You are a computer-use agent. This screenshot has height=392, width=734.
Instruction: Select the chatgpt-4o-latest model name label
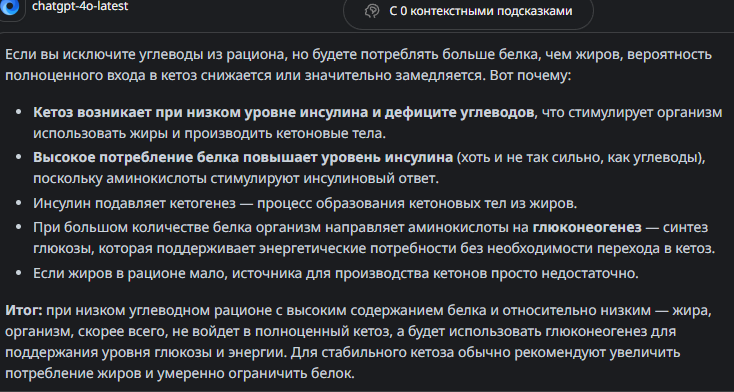click(x=80, y=7)
